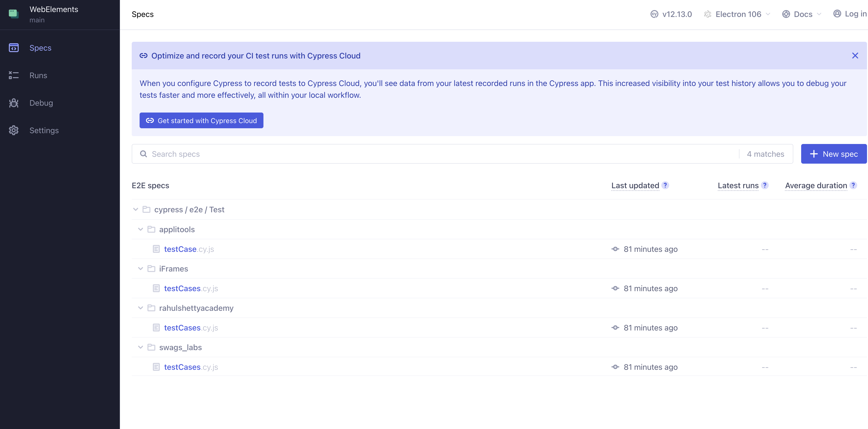Open Settings via the gear icon
The width and height of the screenshot is (868, 429).
(x=14, y=130)
